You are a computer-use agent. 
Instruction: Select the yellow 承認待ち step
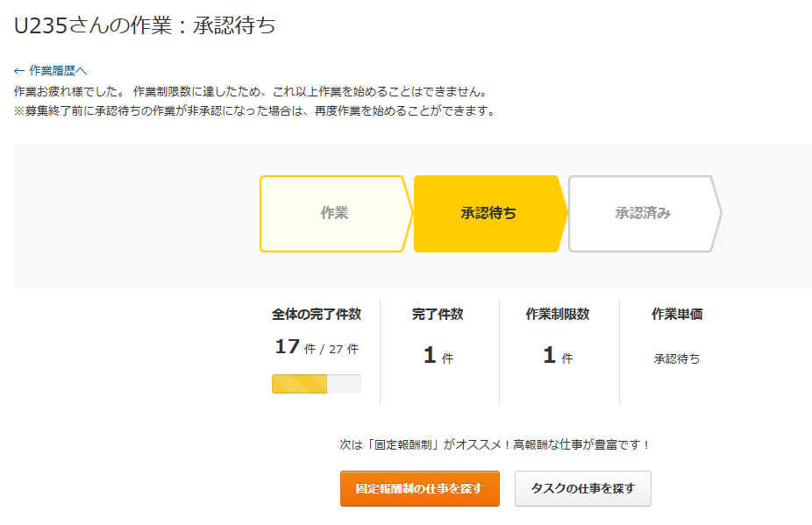tap(488, 213)
